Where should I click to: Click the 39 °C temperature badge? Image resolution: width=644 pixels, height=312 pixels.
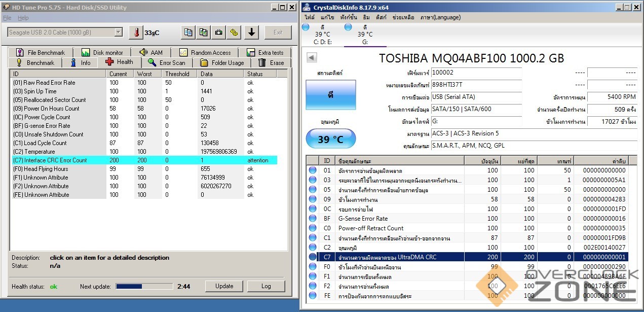pyautogui.click(x=330, y=140)
